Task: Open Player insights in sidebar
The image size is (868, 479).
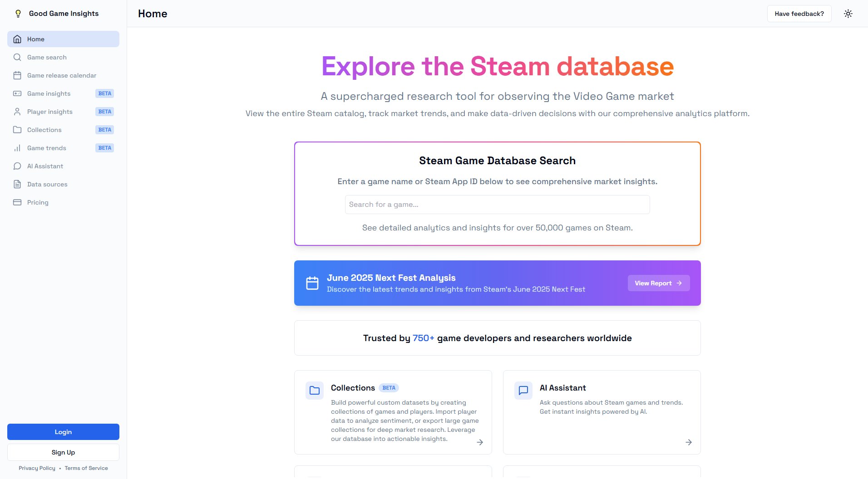Action: 63,112
